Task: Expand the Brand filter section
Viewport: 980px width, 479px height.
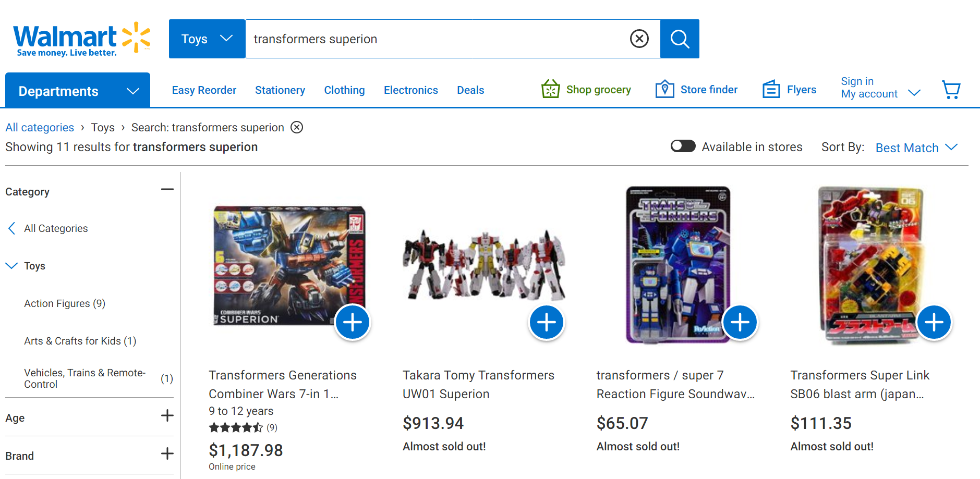Action: point(167,454)
